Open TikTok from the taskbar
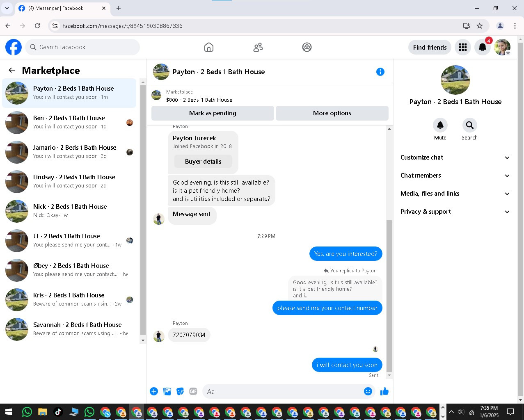524x420 pixels. coord(58,412)
